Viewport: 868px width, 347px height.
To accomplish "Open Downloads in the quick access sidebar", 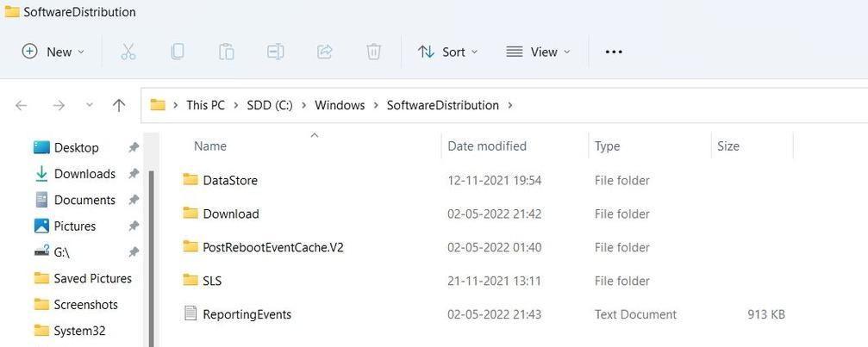I will pyautogui.click(x=84, y=174).
